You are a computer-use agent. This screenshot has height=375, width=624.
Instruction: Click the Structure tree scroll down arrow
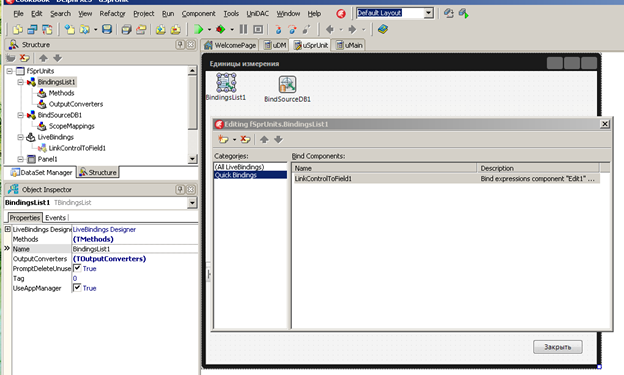tap(192, 159)
